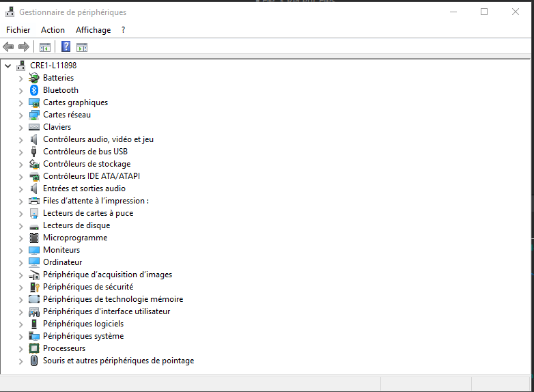Click the Périphériques d'interface utilisateur icon
This screenshot has height=392, width=534.
(x=34, y=311)
